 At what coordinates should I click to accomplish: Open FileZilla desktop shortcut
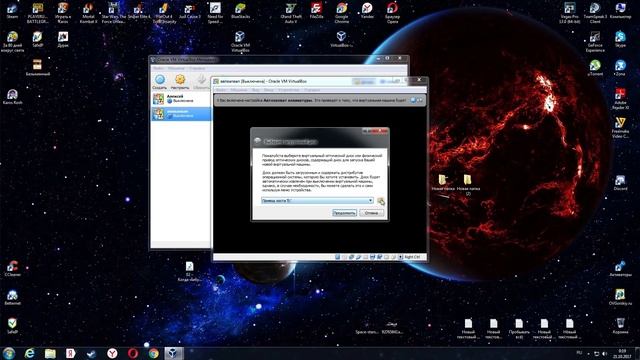coord(316,10)
